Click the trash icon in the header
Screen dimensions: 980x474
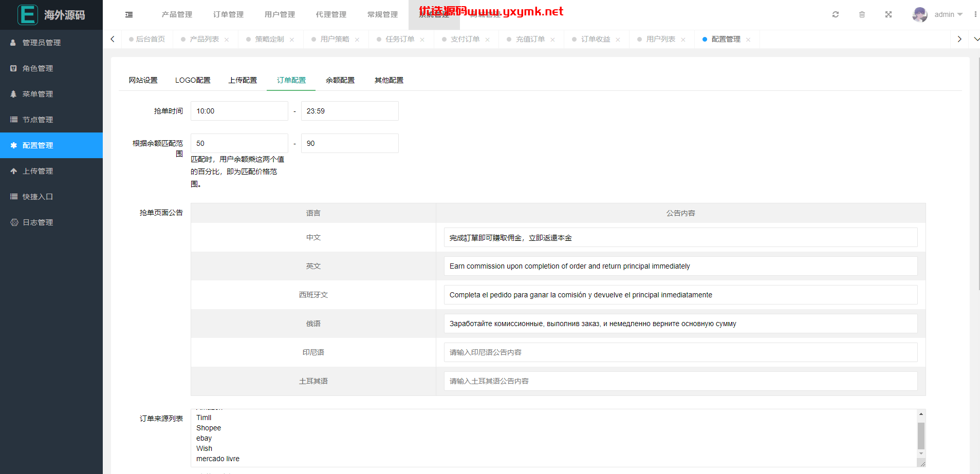point(862,14)
